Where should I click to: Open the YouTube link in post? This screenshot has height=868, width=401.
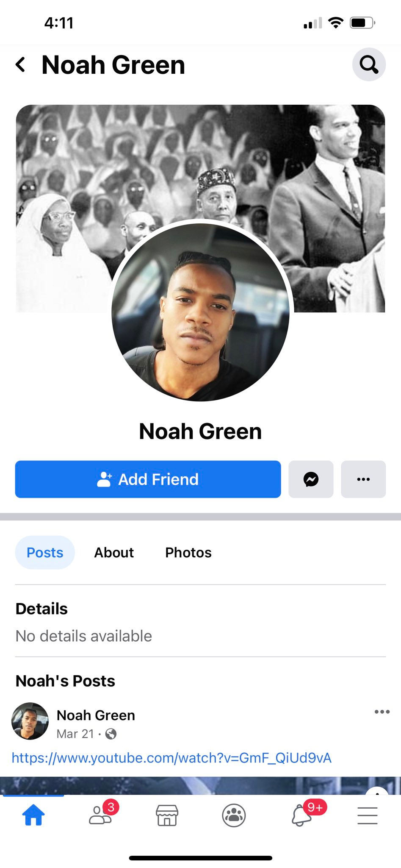[x=171, y=758]
